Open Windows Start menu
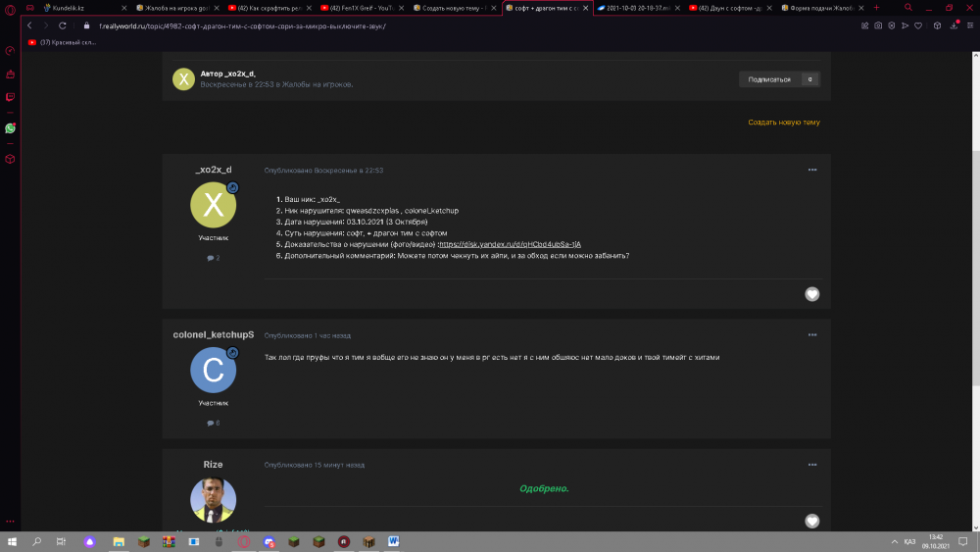 12,541
